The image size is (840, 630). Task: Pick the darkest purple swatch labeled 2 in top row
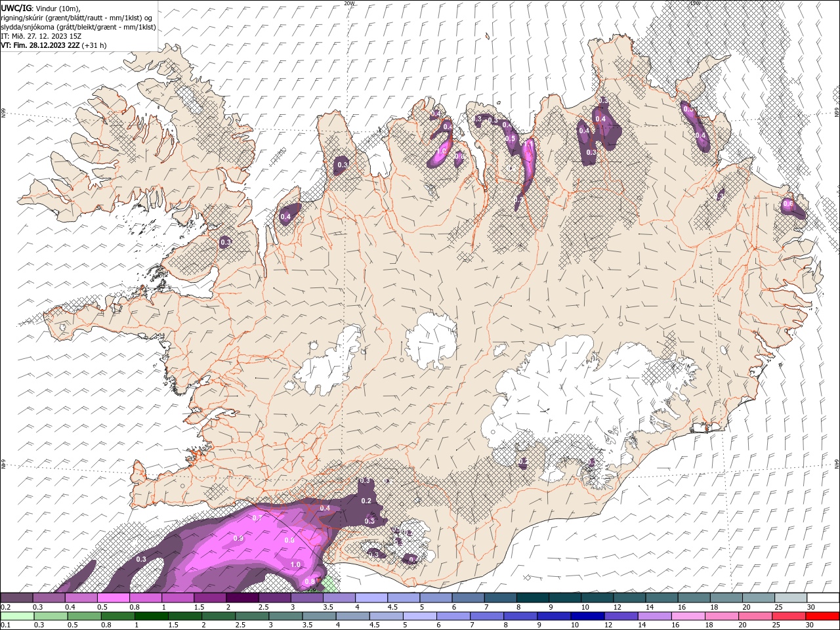pos(242,598)
